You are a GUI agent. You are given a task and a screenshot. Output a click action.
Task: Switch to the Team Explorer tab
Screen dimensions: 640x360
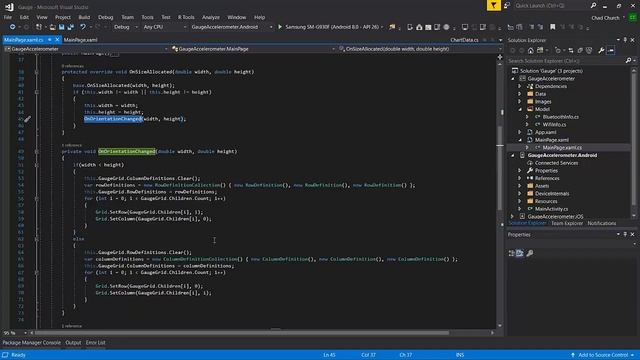click(x=567, y=223)
